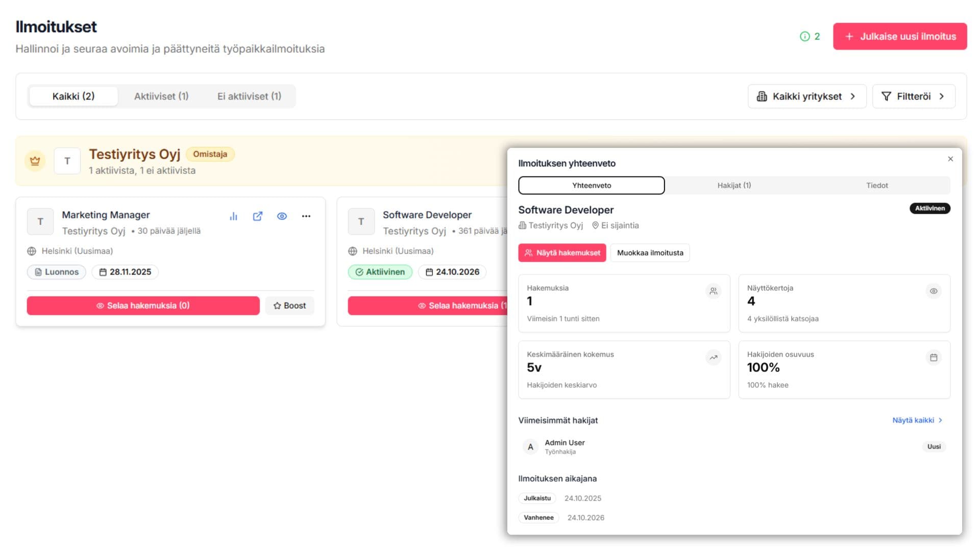Screen dimensions: 980x551
Task: Expand the Kaikki yritykset company selector
Action: (807, 96)
